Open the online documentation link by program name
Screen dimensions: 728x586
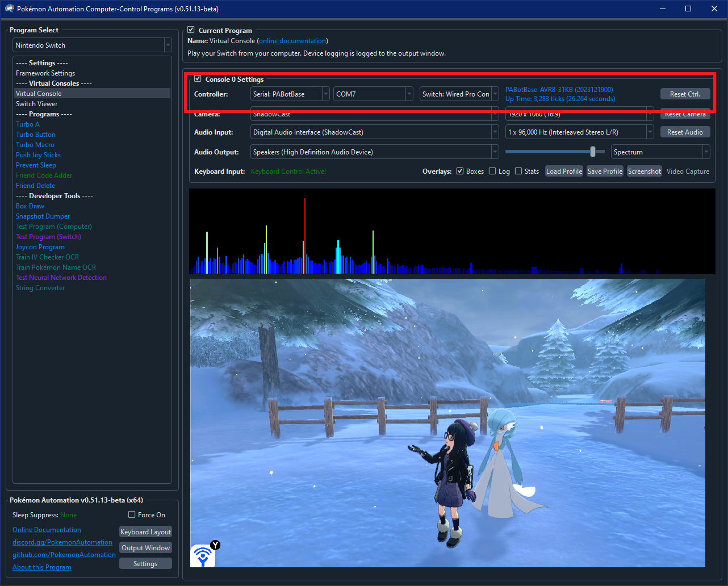tap(292, 41)
